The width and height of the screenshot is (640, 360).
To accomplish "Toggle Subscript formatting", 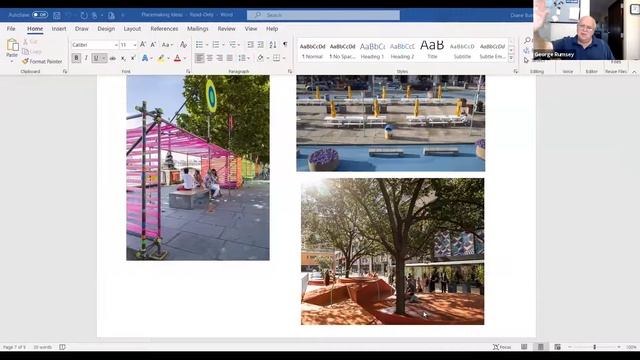I will pos(123,58).
